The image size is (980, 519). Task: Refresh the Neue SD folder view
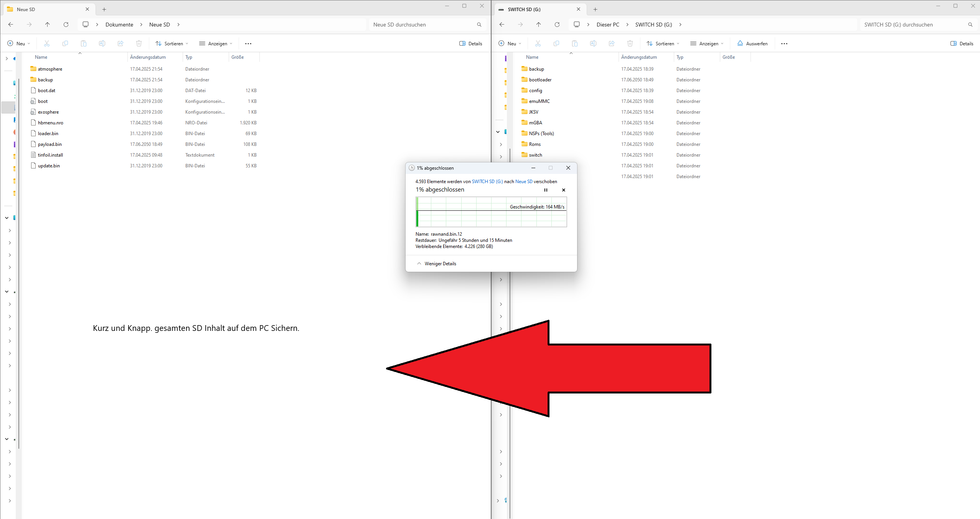click(66, 25)
